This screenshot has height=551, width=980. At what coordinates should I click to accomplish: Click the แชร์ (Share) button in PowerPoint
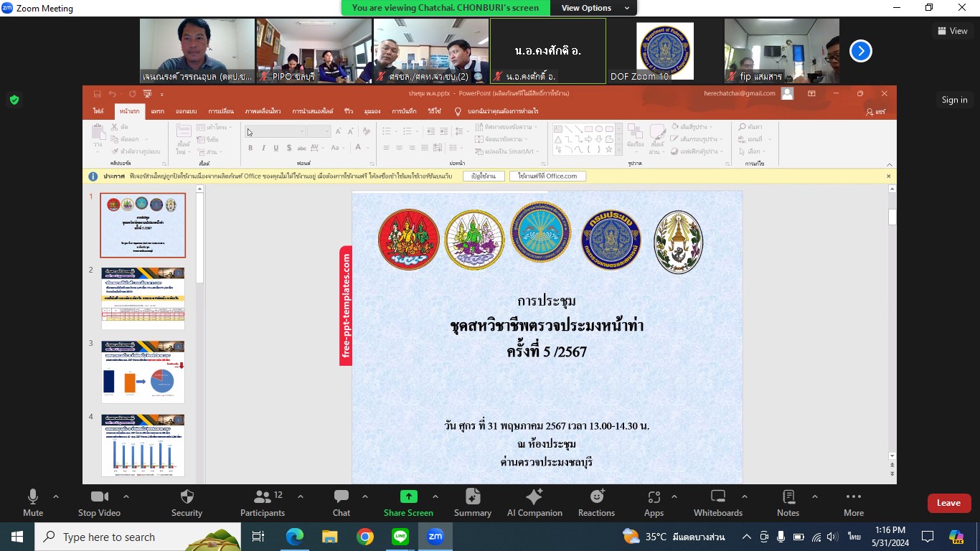(876, 112)
